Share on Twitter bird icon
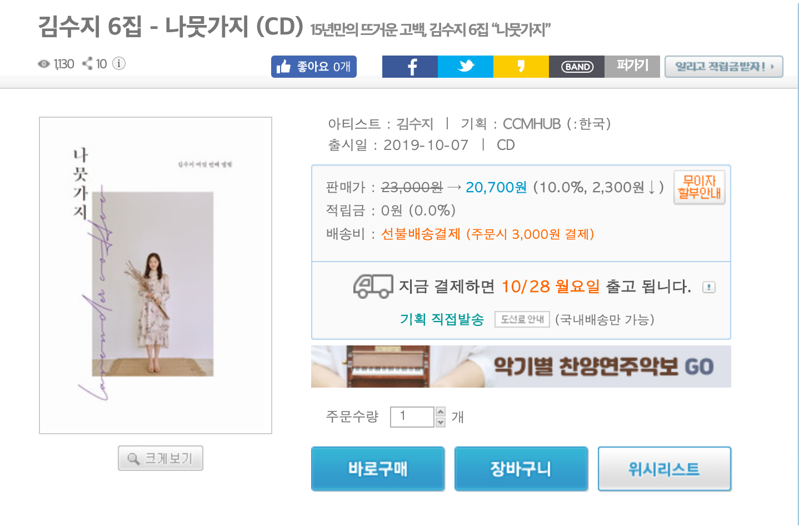This screenshot has height=532, width=799. pos(466,67)
